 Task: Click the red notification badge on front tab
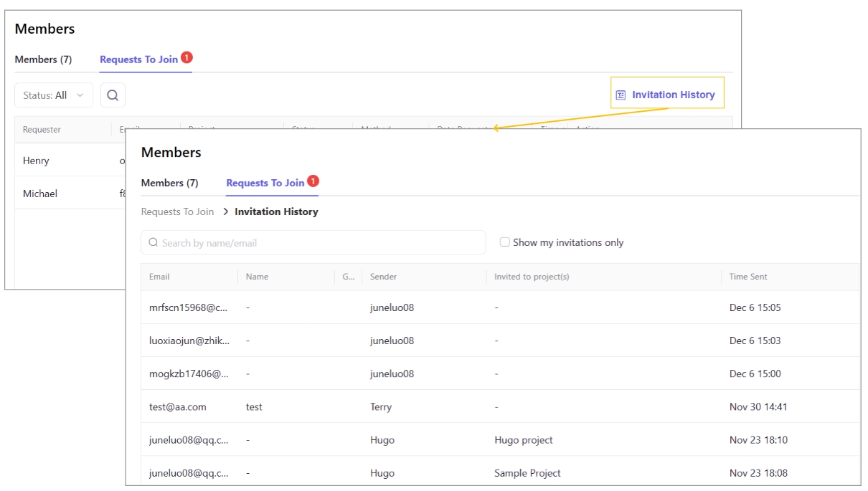[313, 181]
